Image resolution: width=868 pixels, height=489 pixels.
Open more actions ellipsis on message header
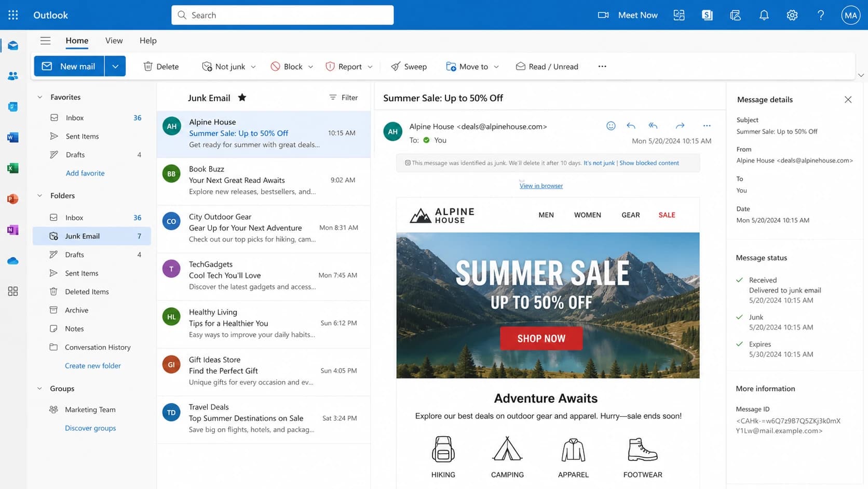point(707,126)
